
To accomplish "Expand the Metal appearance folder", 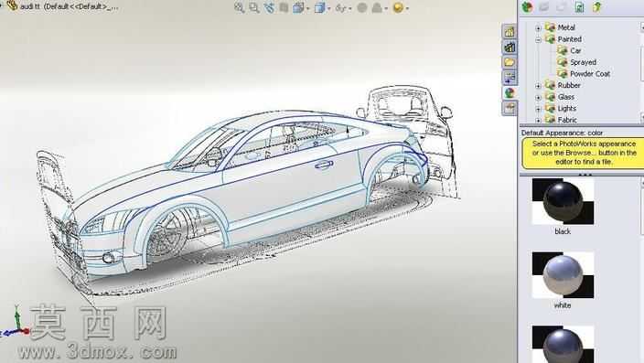I will click(x=538, y=28).
